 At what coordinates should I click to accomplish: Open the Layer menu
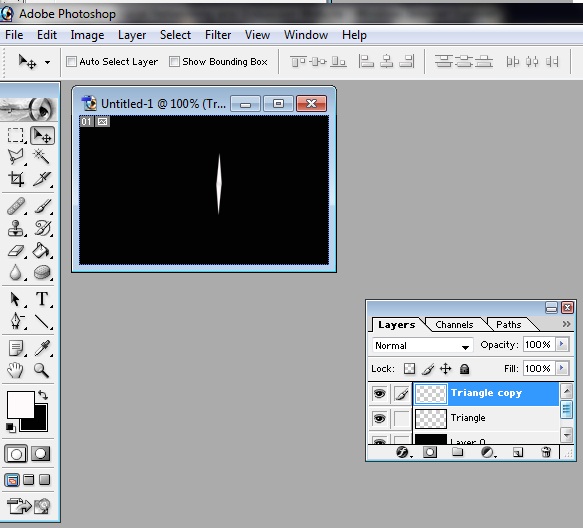click(132, 35)
